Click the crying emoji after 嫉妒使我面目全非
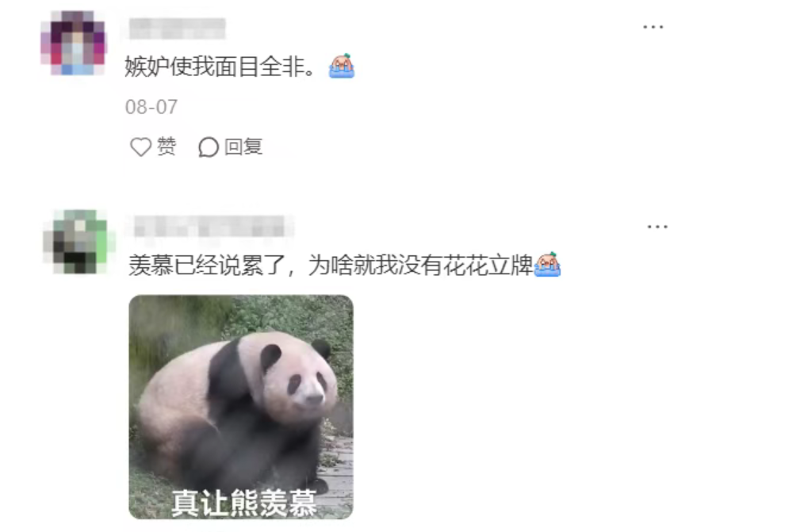This screenshot has height=532, width=804. click(342, 66)
